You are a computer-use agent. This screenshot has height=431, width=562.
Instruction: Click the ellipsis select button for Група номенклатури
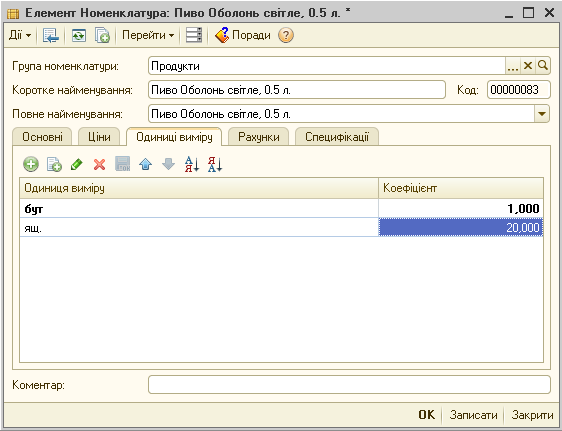tap(513, 66)
